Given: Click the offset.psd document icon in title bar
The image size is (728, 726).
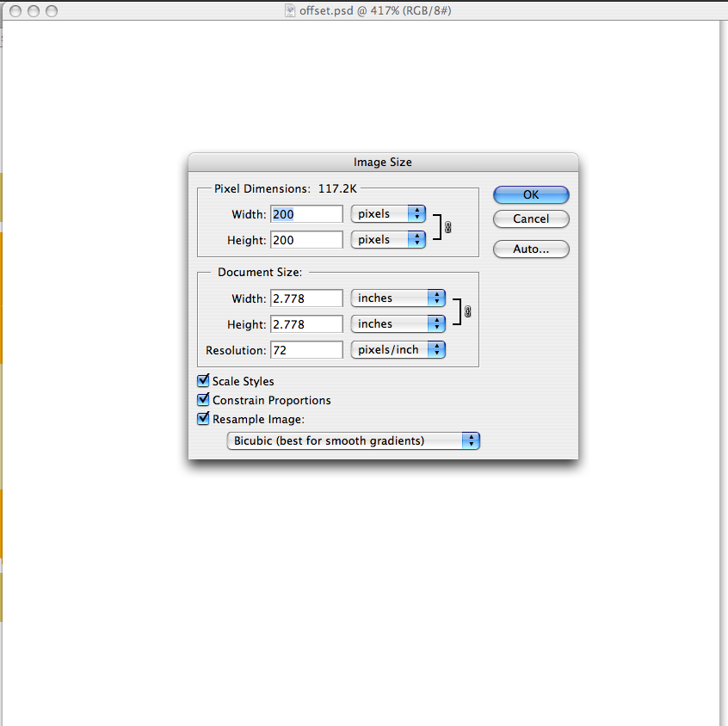Looking at the screenshot, I should 292,11.
